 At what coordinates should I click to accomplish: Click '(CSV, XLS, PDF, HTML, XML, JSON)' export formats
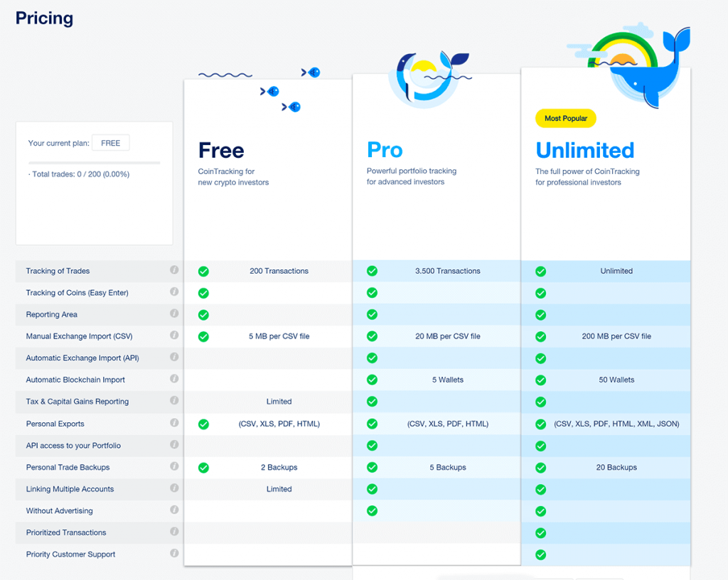tap(616, 424)
